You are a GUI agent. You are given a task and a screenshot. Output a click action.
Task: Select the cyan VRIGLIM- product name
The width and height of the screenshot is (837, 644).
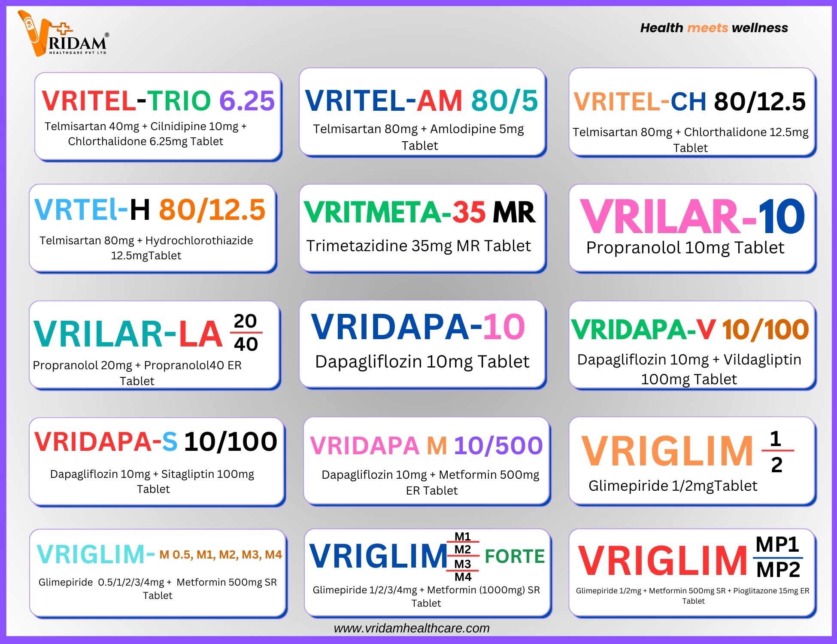pyautogui.click(x=96, y=554)
